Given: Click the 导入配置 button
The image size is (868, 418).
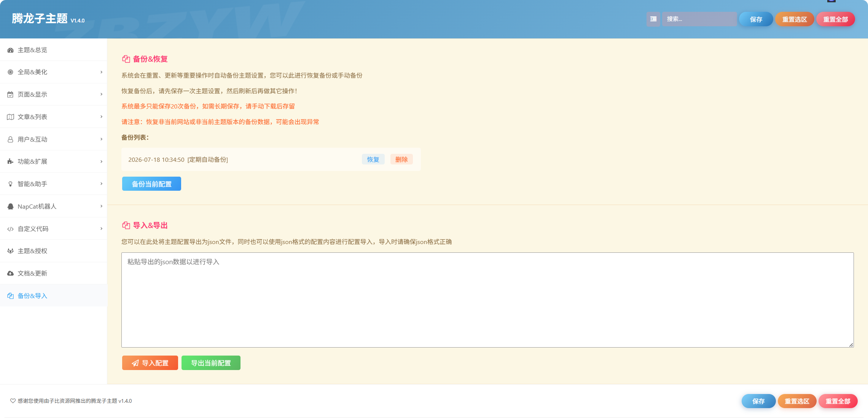Looking at the screenshot, I should (x=150, y=363).
